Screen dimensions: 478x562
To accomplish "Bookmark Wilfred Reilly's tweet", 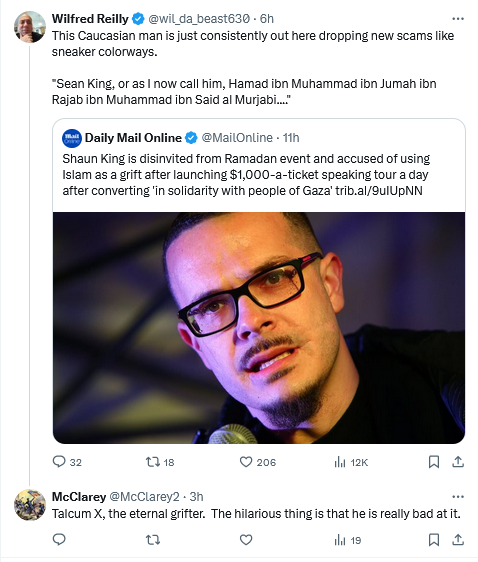I will tap(434, 462).
